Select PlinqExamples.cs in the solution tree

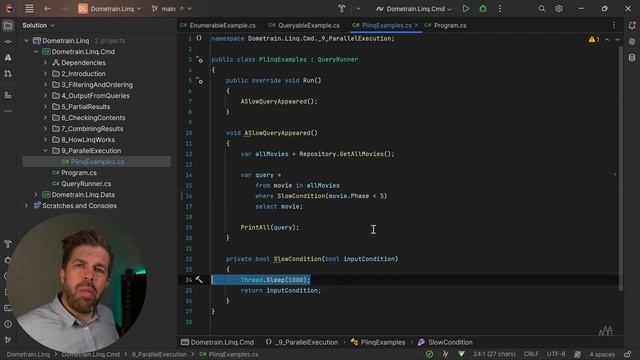point(97,162)
